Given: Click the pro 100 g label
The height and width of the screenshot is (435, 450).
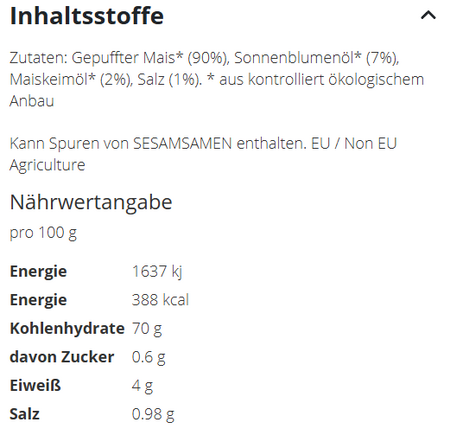Looking at the screenshot, I should click(43, 233).
